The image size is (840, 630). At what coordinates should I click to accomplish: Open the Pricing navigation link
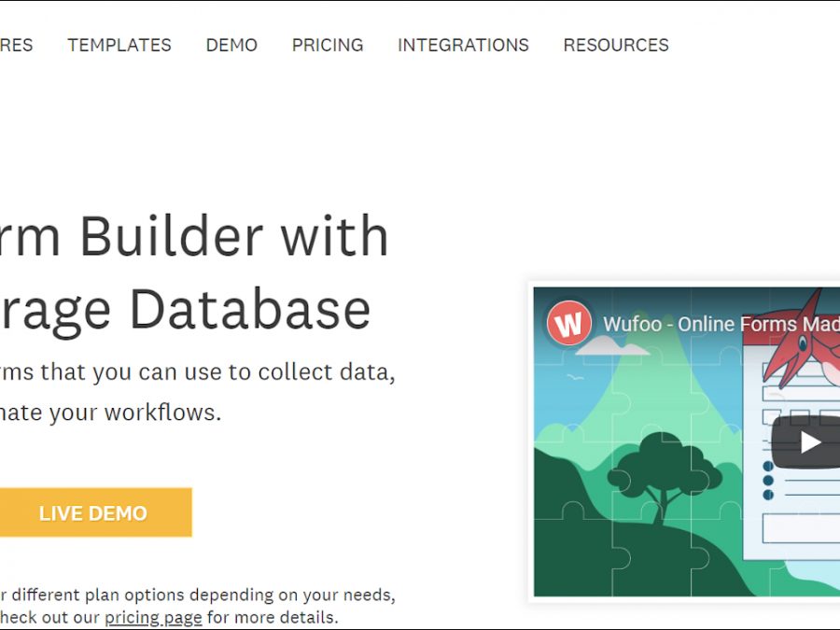coord(328,45)
